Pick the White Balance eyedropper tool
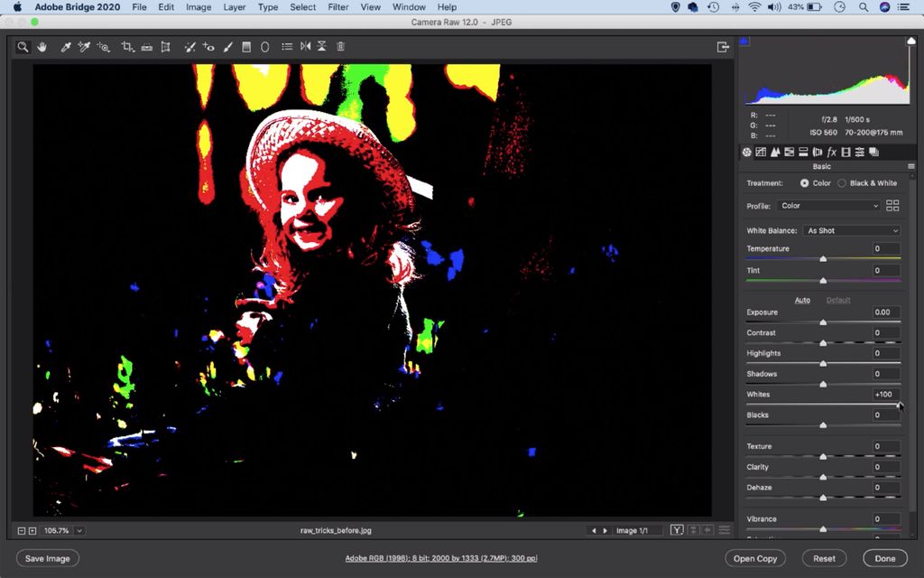This screenshot has height=578, width=924. [64, 46]
